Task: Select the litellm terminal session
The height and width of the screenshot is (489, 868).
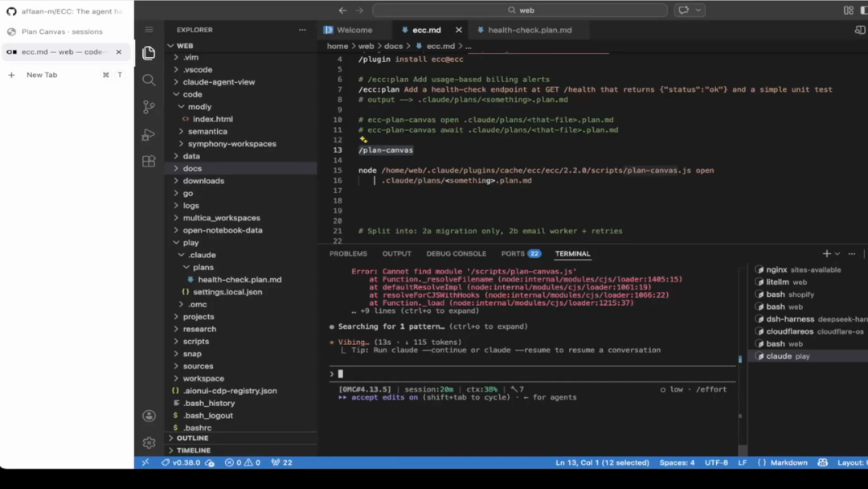Action: point(809,281)
